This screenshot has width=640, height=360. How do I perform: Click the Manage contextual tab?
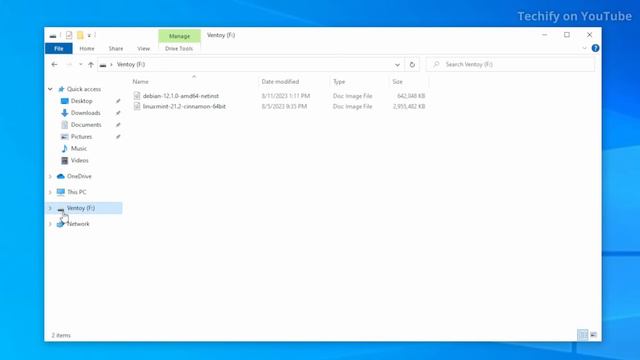click(180, 36)
